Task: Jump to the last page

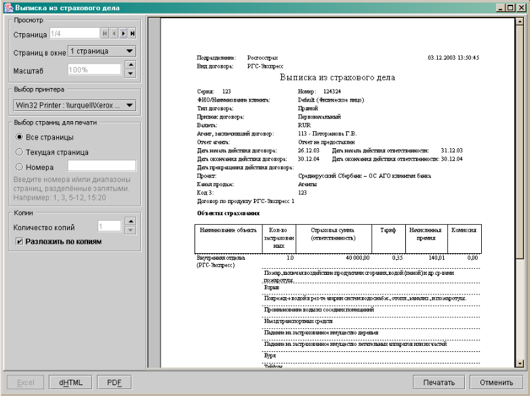Action: tap(132, 34)
